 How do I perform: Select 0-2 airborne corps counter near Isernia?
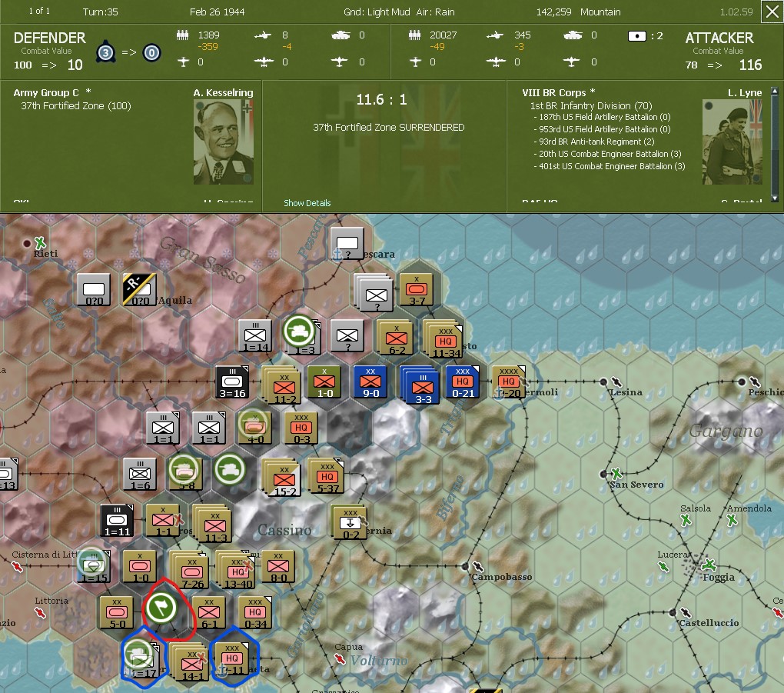click(350, 522)
